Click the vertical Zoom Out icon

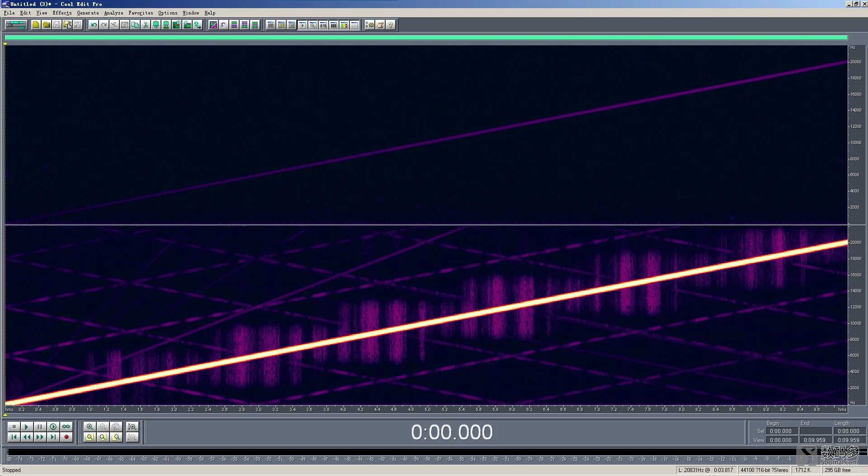(132, 437)
